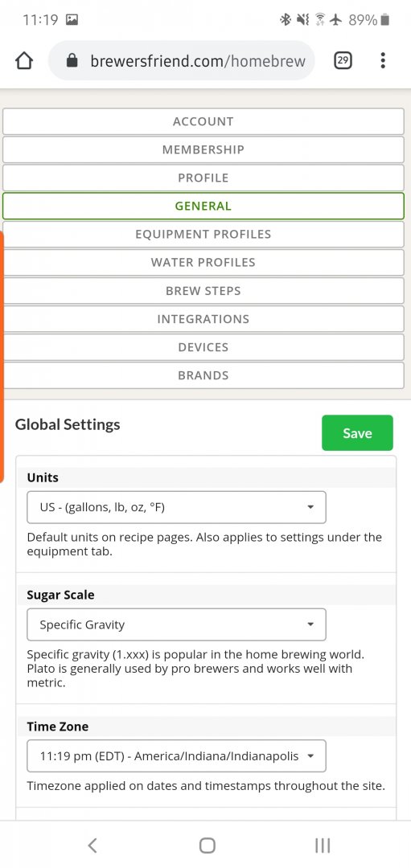
Task: Tap the Android back navigation button
Action: [92, 845]
